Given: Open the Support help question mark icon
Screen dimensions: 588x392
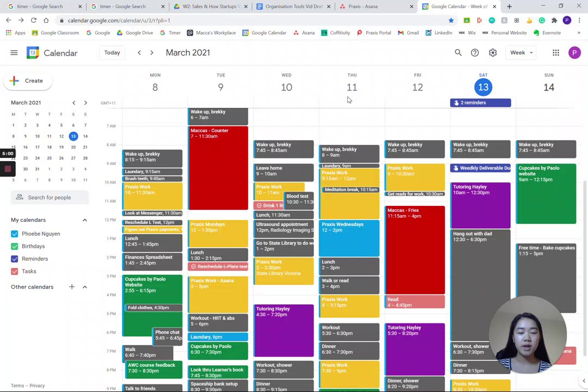Looking at the screenshot, I should pyautogui.click(x=475, y=53).
